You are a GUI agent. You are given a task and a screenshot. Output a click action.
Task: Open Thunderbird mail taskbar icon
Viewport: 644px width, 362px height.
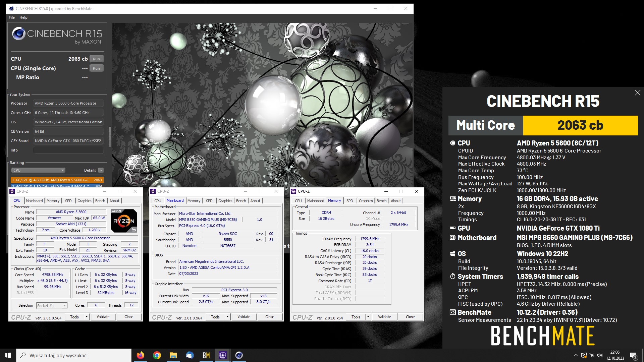(190, 355)
